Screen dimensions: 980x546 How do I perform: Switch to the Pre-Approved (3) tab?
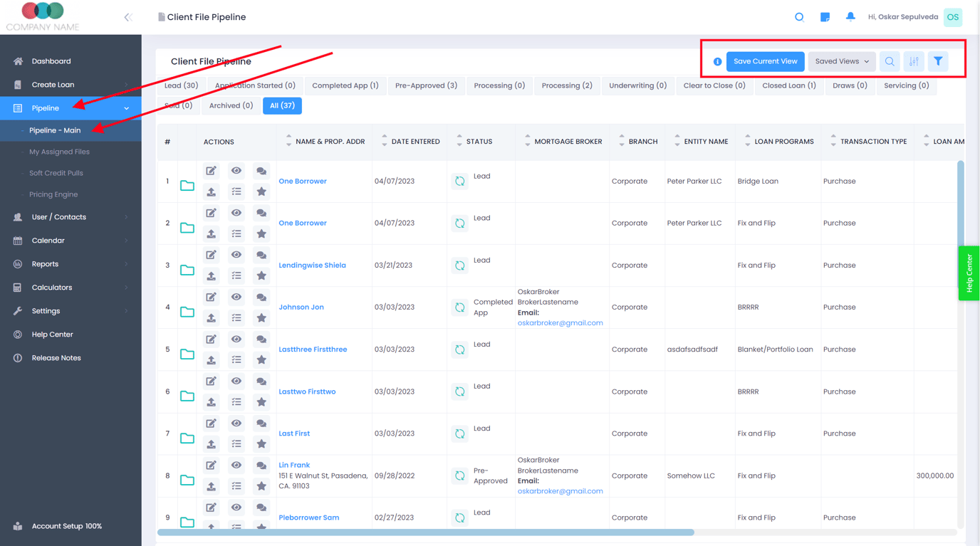click(426, 85)
